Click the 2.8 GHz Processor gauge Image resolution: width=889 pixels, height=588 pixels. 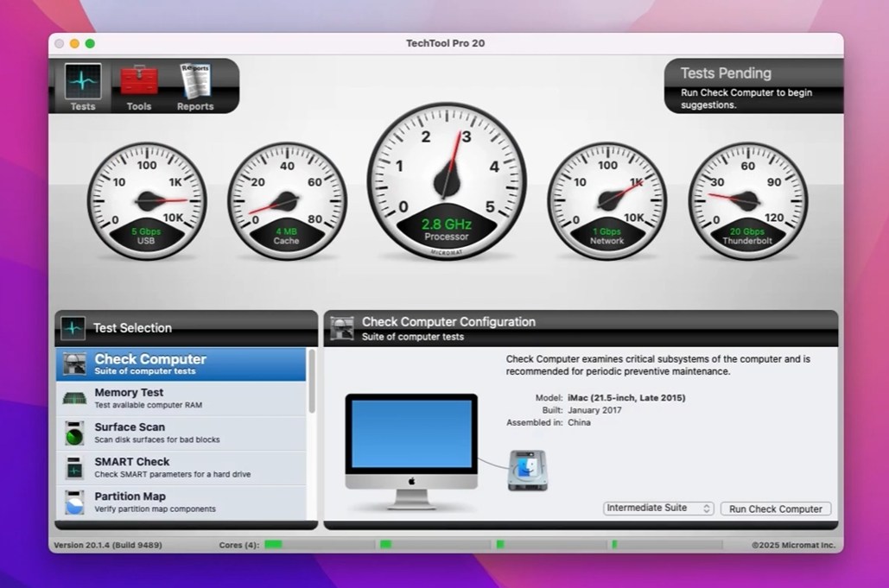[x=447, y=181]
